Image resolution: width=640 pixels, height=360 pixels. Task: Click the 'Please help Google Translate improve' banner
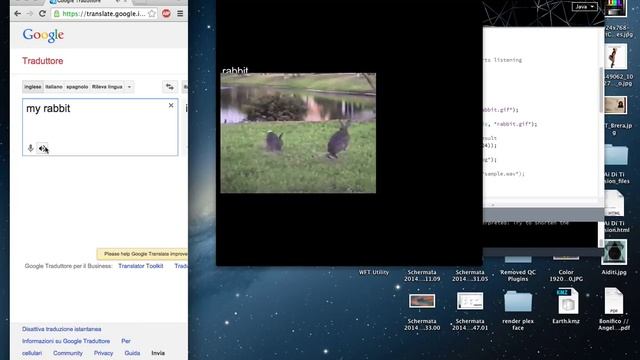tap(142, 254)
